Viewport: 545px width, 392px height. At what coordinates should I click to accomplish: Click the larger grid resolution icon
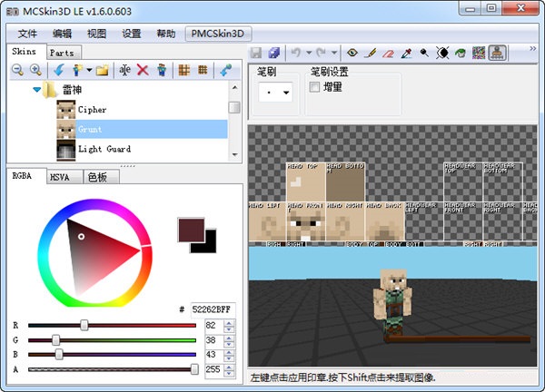click(x=183, y=70)
